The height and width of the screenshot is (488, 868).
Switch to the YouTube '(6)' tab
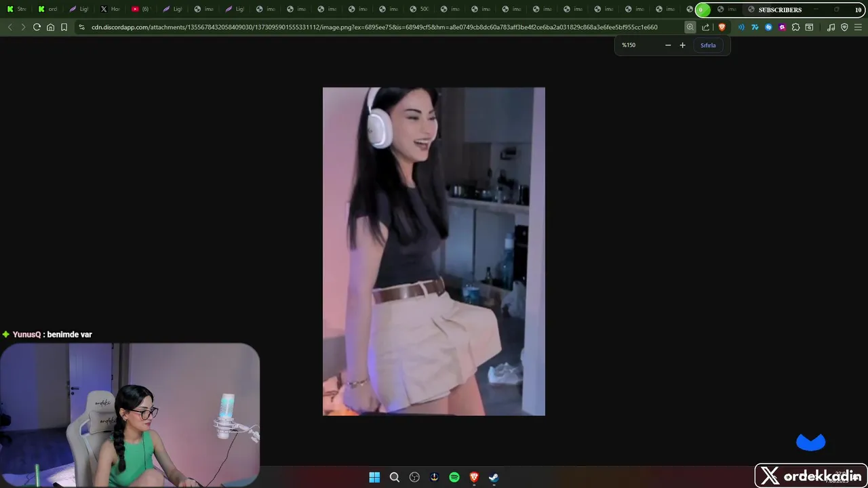[141, 9]
